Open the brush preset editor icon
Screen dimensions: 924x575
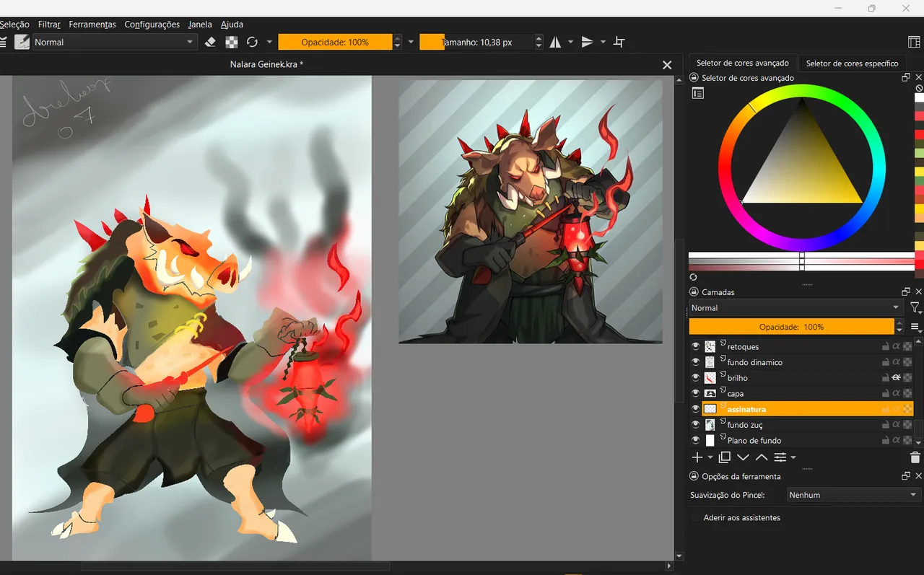[x=22, y=43]
